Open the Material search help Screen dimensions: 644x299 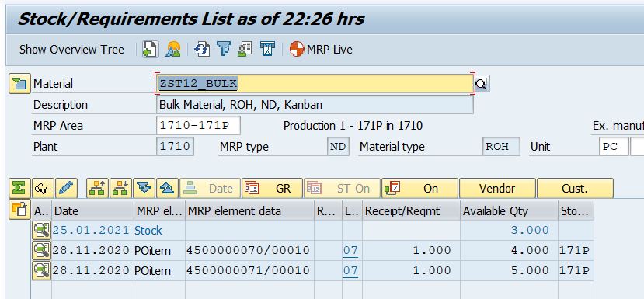(482, 84)
